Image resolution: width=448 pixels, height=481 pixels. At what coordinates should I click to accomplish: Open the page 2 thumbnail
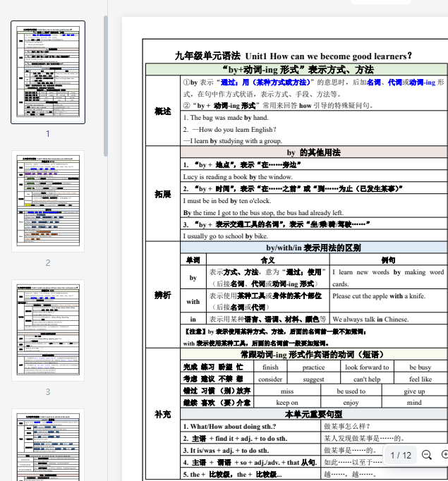tap(48, 201)
